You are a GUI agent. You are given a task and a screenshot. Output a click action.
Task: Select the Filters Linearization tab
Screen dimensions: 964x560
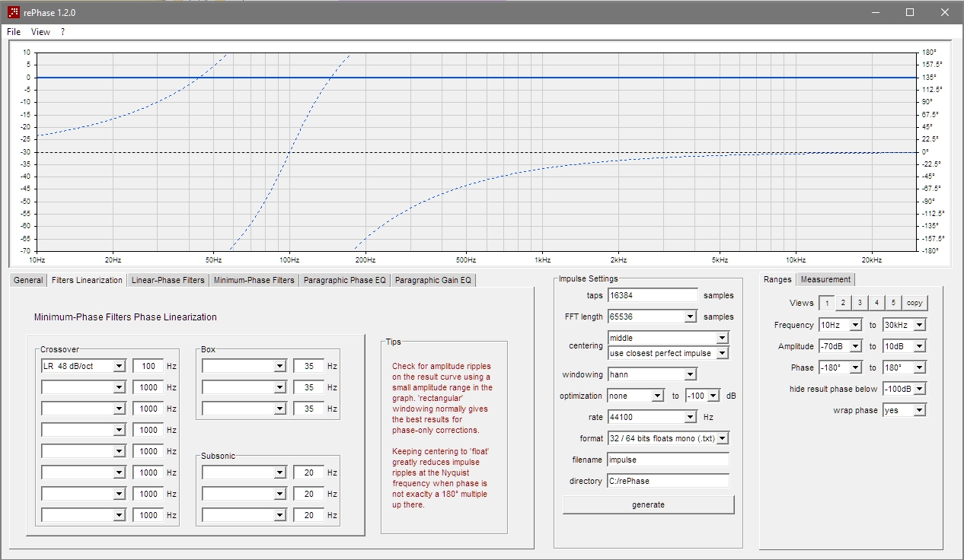(87, 280)
